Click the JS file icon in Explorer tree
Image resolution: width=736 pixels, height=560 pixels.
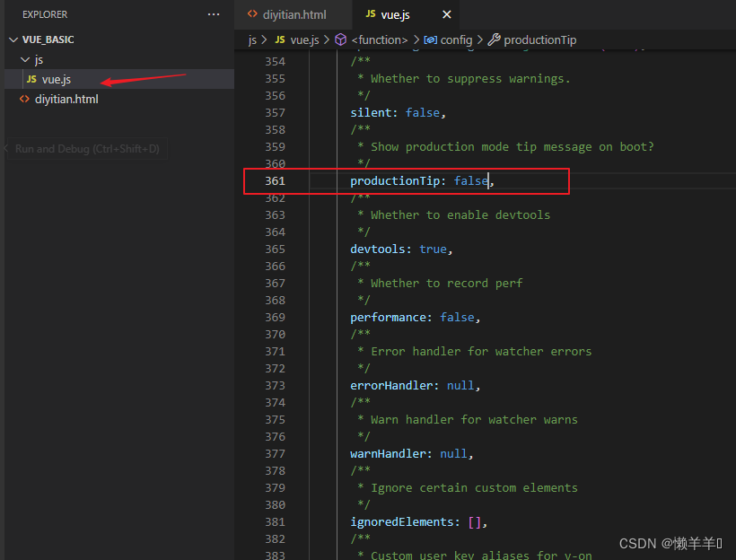point(31,79)
